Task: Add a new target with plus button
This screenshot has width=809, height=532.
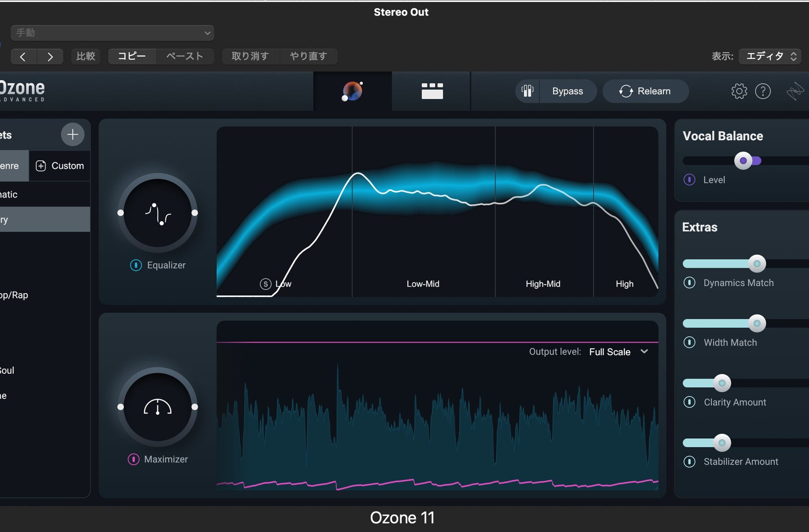Action: point(73,134)
